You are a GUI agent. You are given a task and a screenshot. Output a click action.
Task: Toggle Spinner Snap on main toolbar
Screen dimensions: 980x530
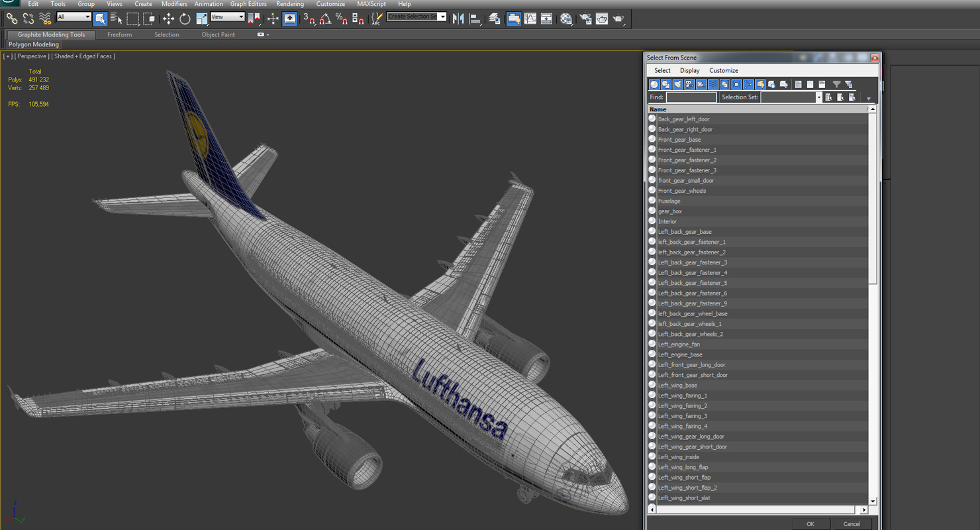358,19
